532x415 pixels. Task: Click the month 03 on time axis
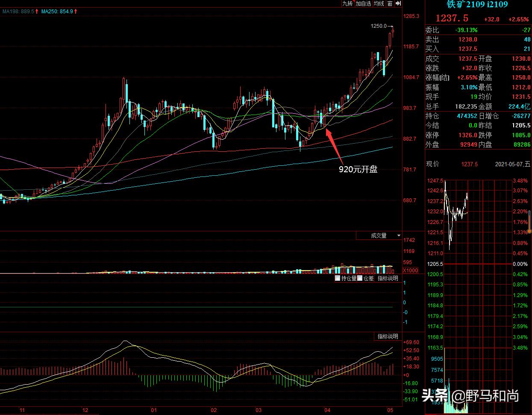click(x=259, y=410)
